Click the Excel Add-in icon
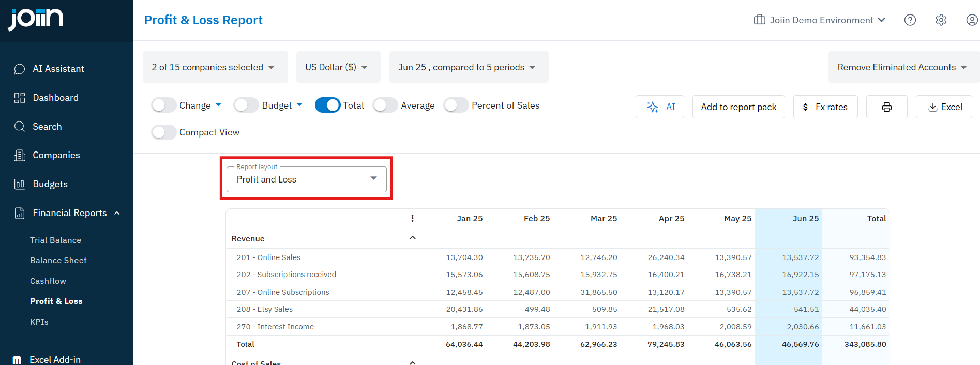The image size is (980, 365). coord(17,360)
